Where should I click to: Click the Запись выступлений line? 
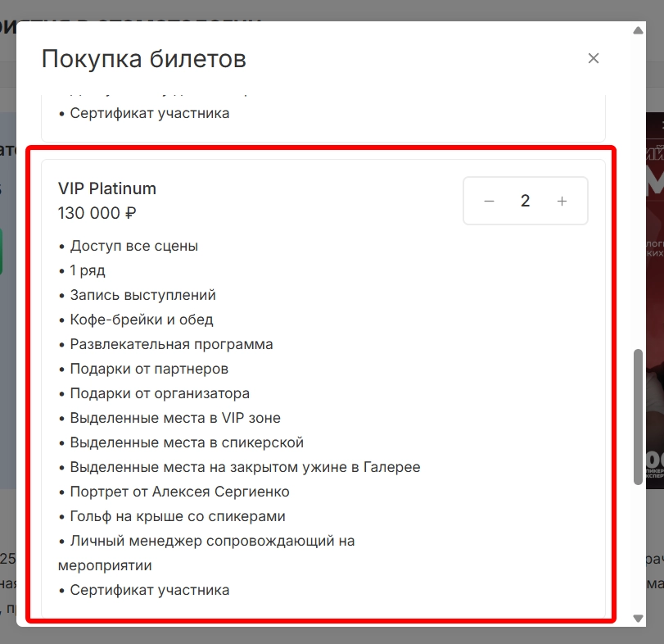[x=142, y=295]
